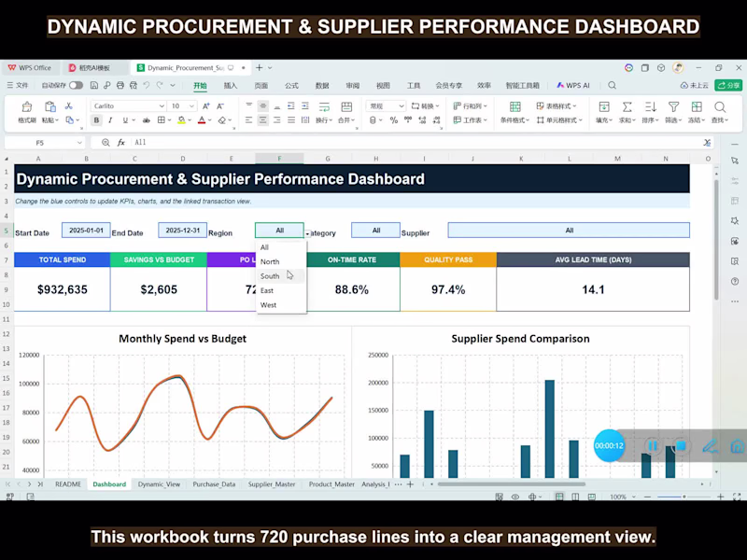
Task: Expand the underline style dropdown arrow
Action: coord(134,120)
